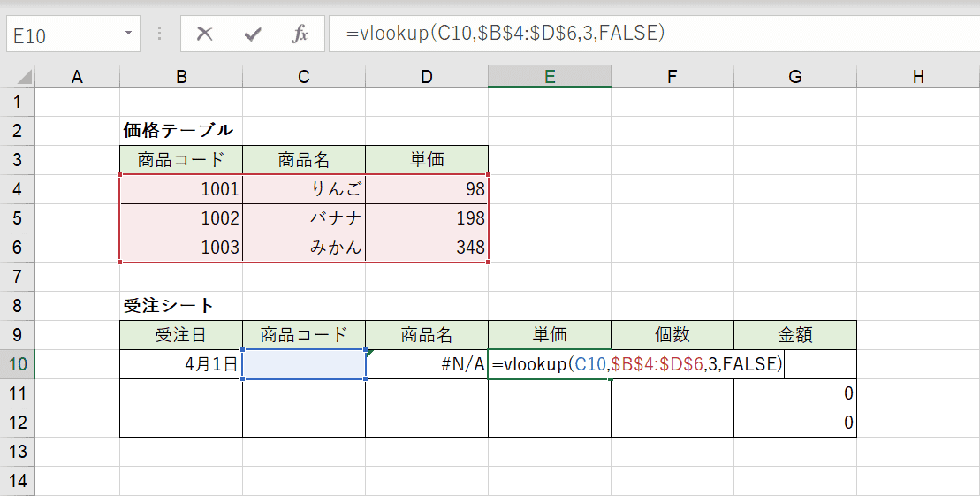Screen dimensions: 980x496
Task: Click order sheet header 商品コード in row 9
Action: pos(304,334)
